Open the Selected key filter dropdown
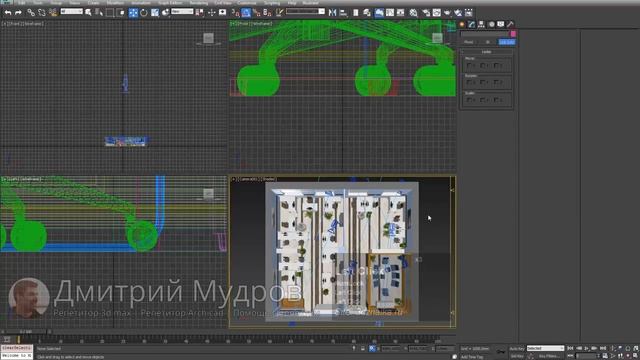 click(x=545, y=348)
